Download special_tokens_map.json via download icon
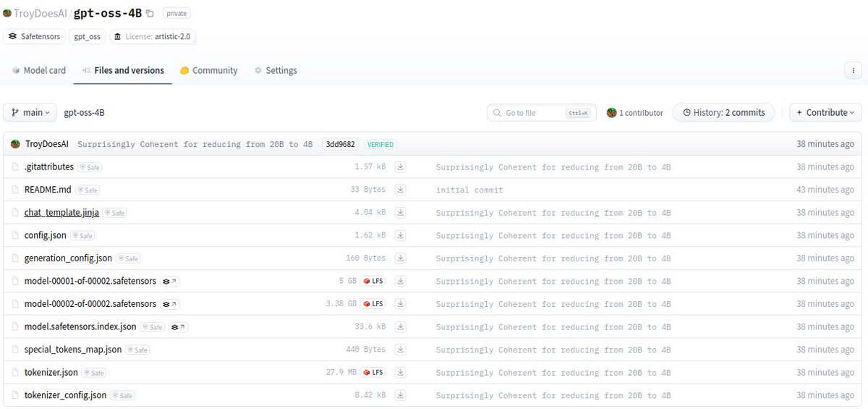 tap(400, 350)
